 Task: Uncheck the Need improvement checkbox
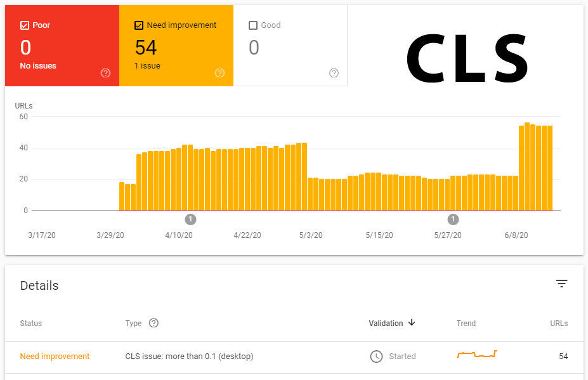tap(139, 25)
